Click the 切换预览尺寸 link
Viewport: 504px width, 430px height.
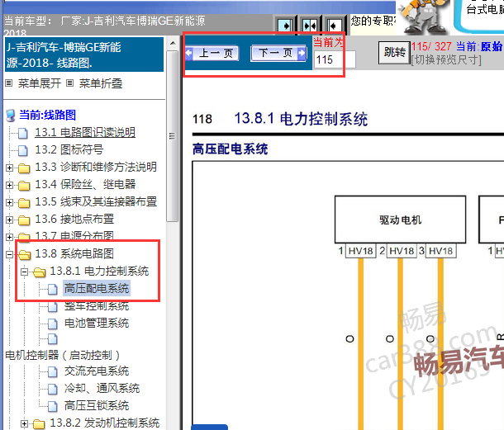point(446,59)
